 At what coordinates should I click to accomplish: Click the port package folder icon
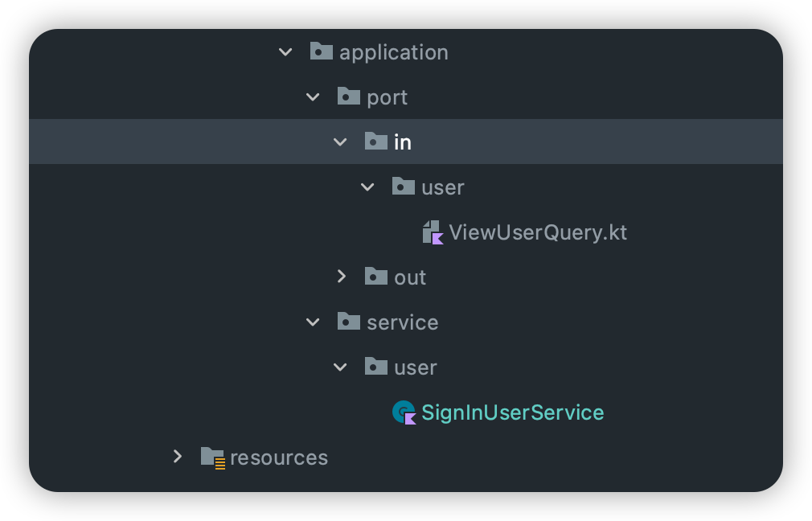click(x=349, y=97)
